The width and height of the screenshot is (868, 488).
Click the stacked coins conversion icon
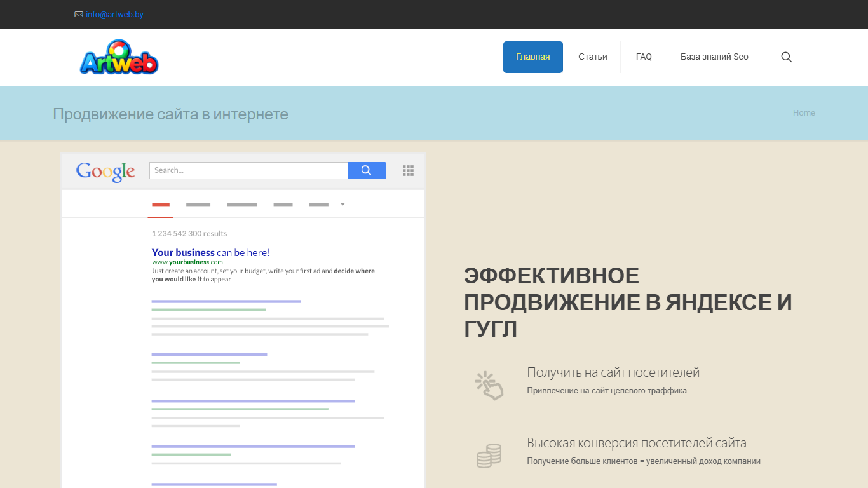tap(489, 456)
